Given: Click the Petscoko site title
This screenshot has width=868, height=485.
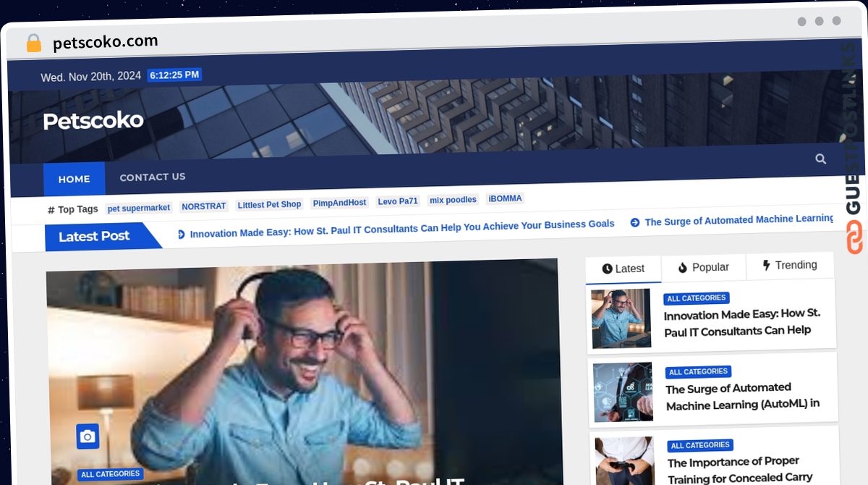Looking at the screenshot, I should 93,120.
